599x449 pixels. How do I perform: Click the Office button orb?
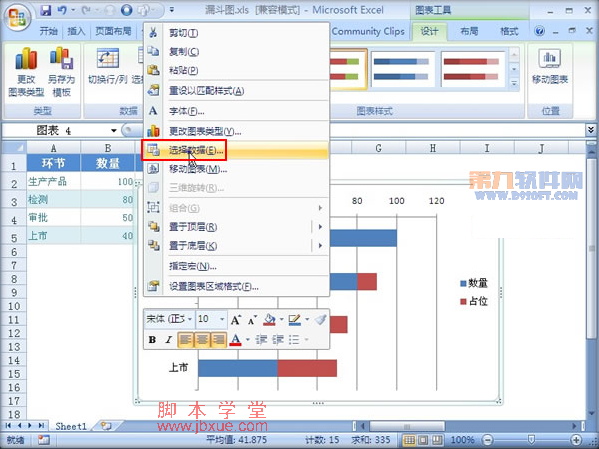17,17
